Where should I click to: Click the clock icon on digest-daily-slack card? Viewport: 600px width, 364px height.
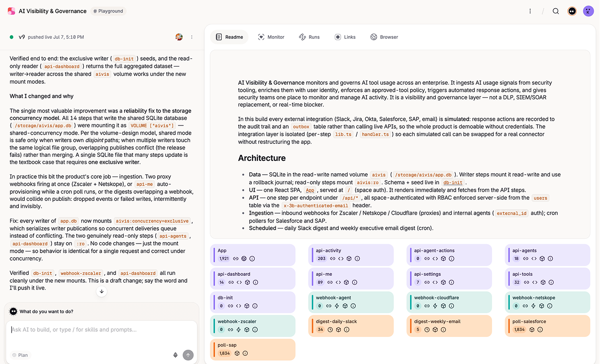(x=330, y=330)
